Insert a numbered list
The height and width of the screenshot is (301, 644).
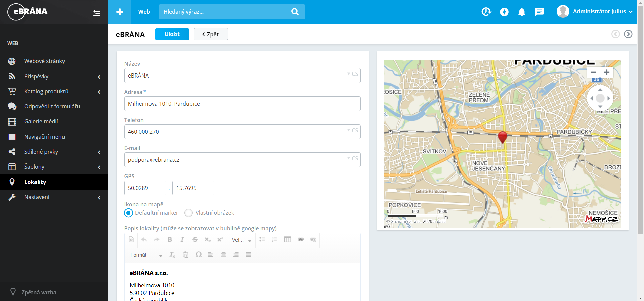click(x=274, y=239)
